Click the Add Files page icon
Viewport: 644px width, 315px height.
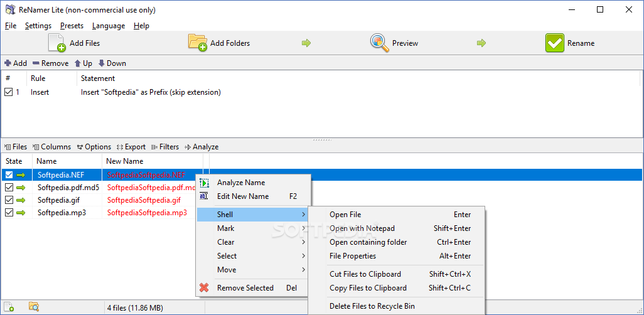tap(57, 43)
